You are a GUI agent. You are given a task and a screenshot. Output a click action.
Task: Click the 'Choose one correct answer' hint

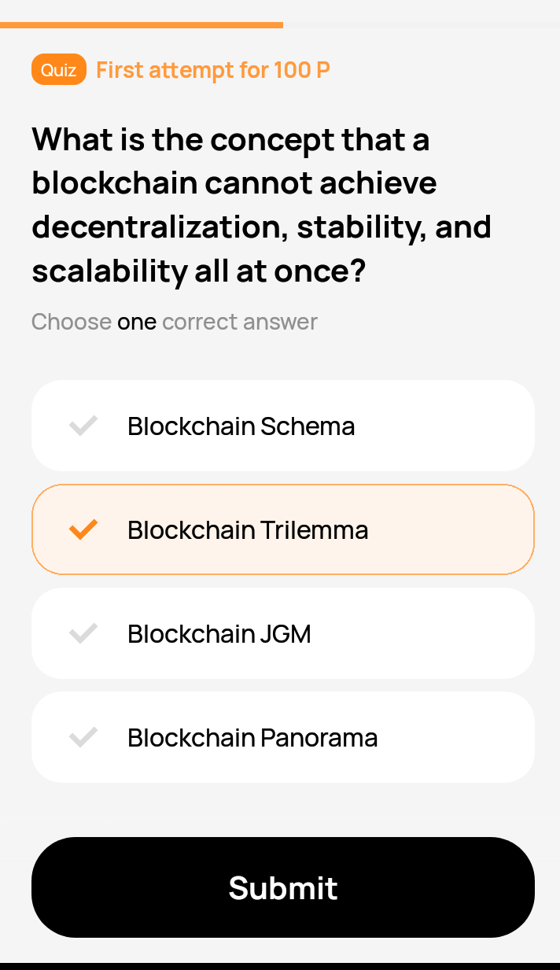175,322
